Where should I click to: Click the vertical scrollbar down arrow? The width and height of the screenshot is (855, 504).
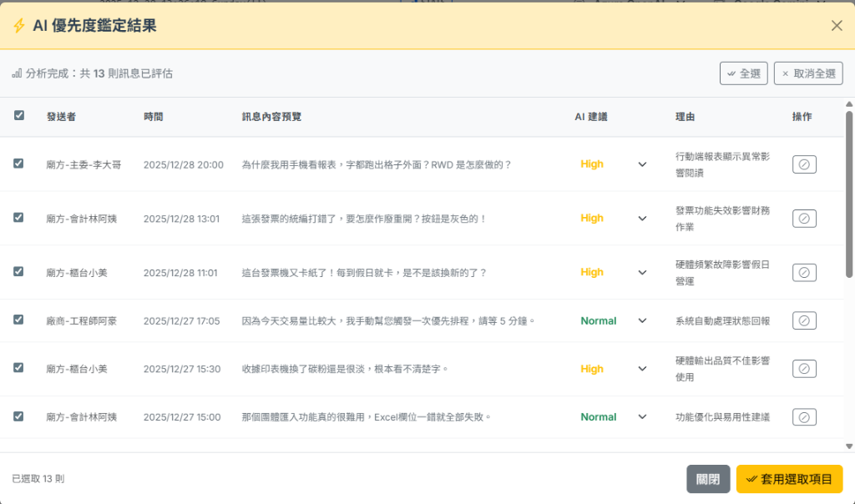849,446
